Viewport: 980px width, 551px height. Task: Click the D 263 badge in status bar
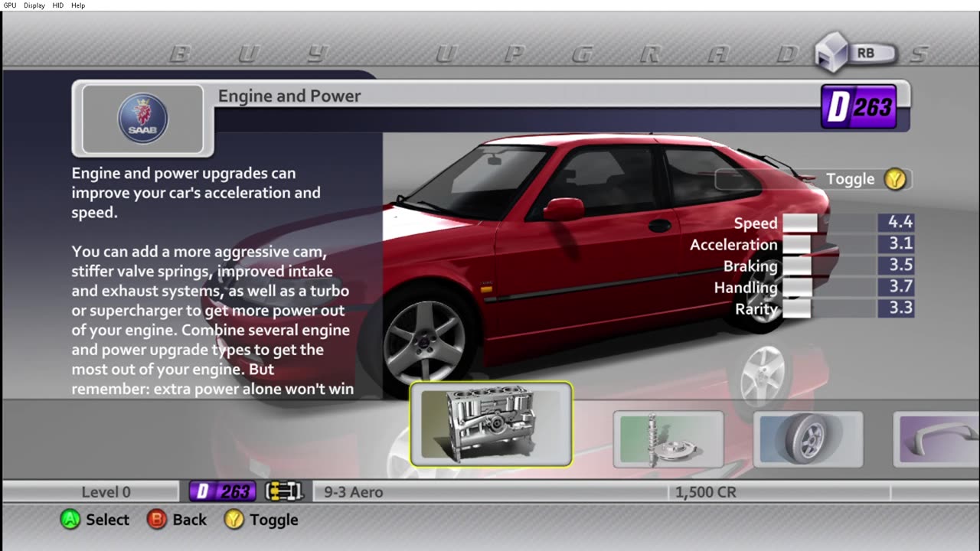[x=222, y=491]
